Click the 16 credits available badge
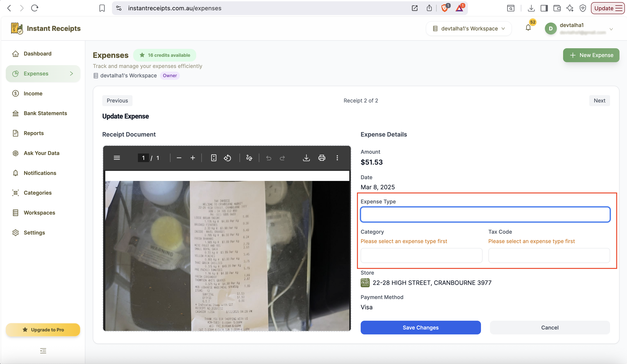Viewport: 627px width, 364px height. tap(165, 55)
